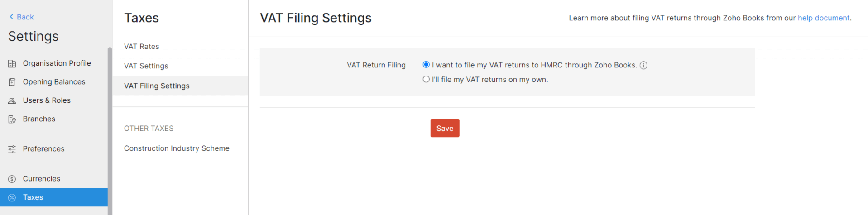Click the Preferences sliders icon
The image size is (868, 215).
coord(12,149)
